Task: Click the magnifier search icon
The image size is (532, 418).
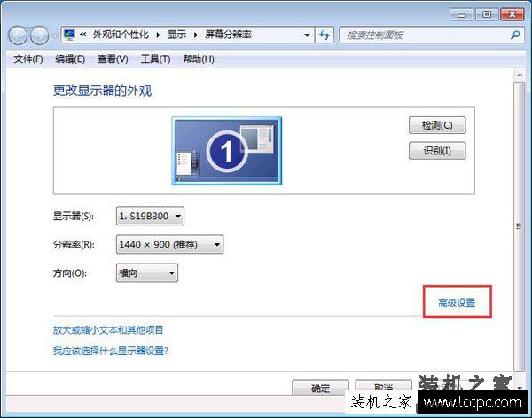Action: [x=515, y=35]
